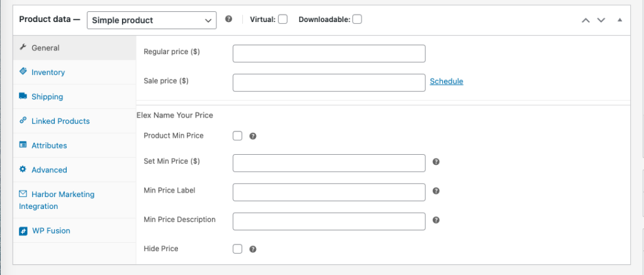Move Product data panel up
The width and height of the screenshot is (644, 275).
pos(586,20)
